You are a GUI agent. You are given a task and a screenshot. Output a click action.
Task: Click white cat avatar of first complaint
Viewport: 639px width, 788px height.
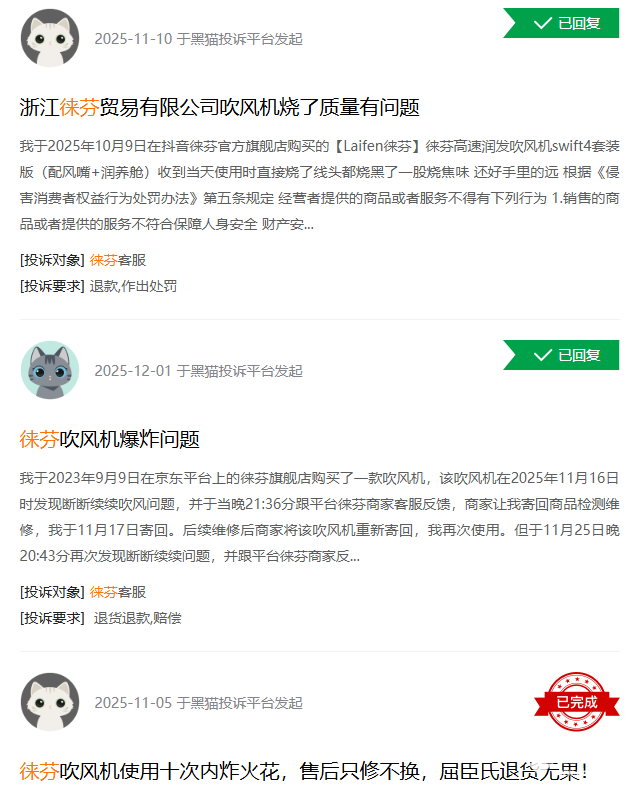[50, 38]
